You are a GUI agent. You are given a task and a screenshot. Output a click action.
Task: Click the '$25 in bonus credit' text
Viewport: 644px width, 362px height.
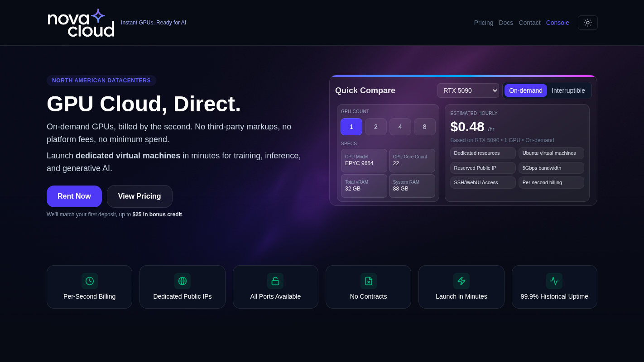pyautogui.click(x=157, y=214)
